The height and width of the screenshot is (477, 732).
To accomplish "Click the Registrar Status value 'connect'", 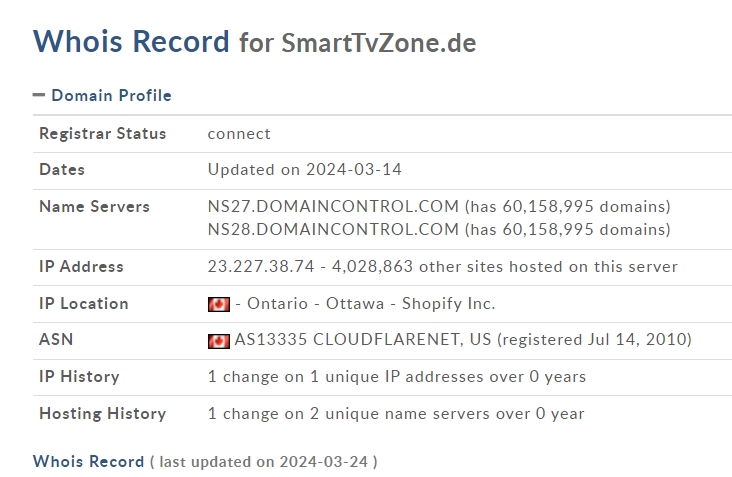I will (x=239, y=134).
